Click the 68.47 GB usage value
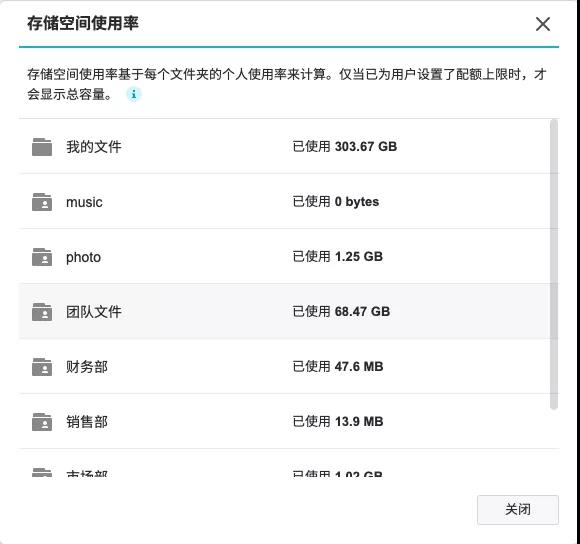The image size is (580, 544). [x=362, y=311]
